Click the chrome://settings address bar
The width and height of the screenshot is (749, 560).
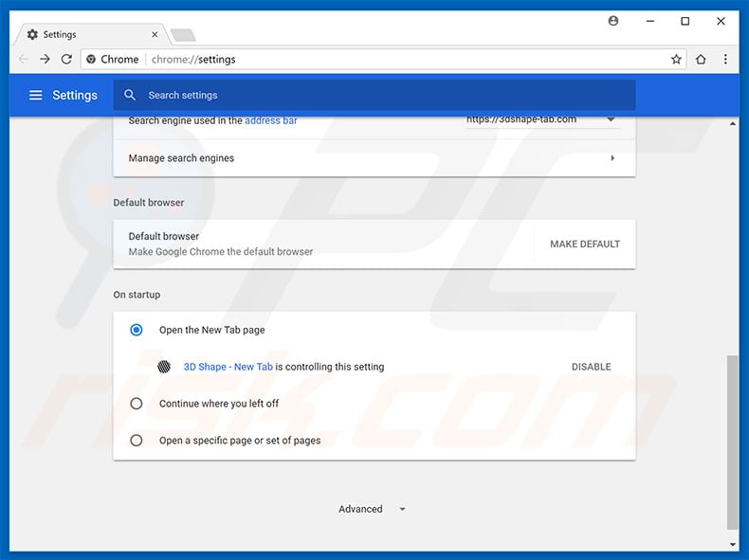coord(384,59)
